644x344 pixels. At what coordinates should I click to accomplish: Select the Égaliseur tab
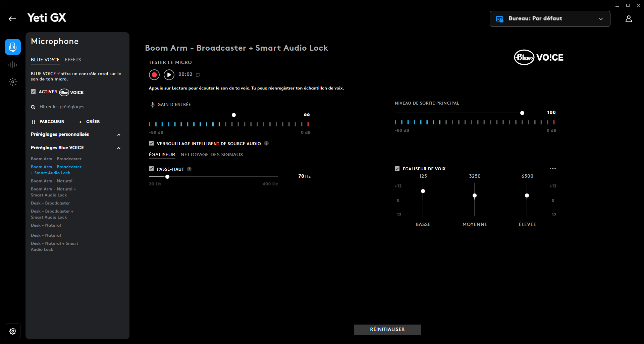pyautogui.click(x=162, y=155)
